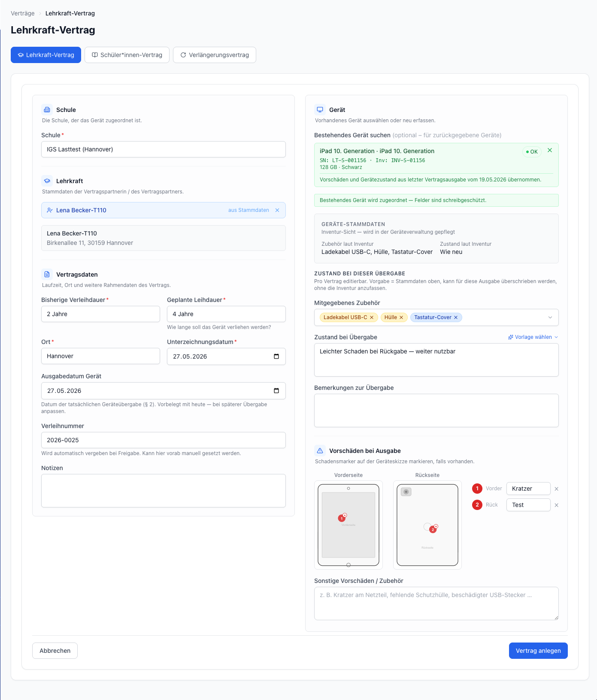The width and height of the screenshot is (597, 700).
Task: Click the Vertrag anlegen button
Action: tap(538, 651)
